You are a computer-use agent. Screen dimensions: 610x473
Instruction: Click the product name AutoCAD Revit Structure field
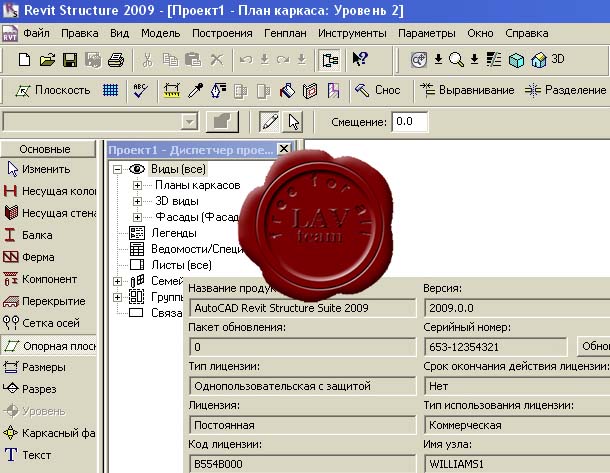click(302, 308)
